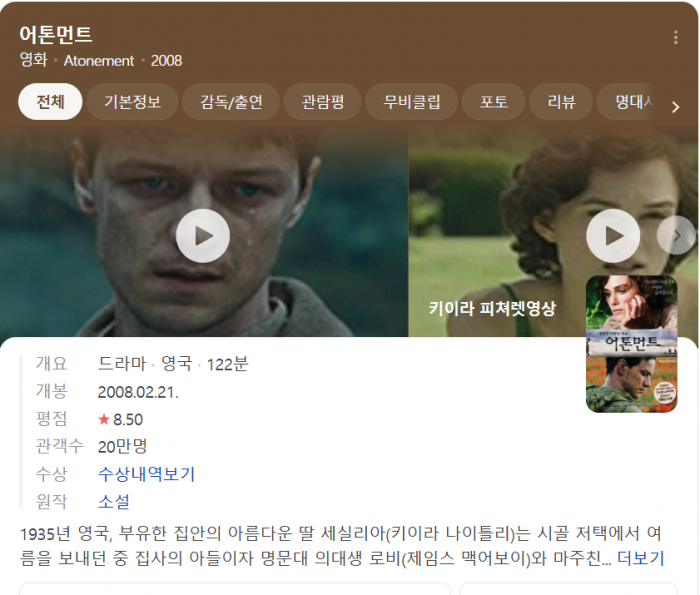Go to the 관람평 tab
Image resolution: width=700 pixels, height=595 pixels.
(322, 102)
